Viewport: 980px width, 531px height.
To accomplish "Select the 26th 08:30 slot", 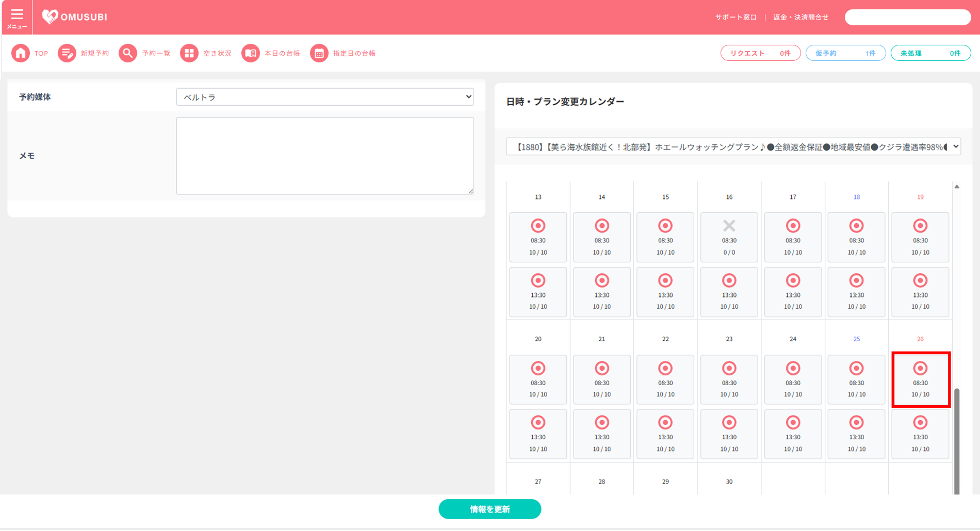I will pos(920,379).
